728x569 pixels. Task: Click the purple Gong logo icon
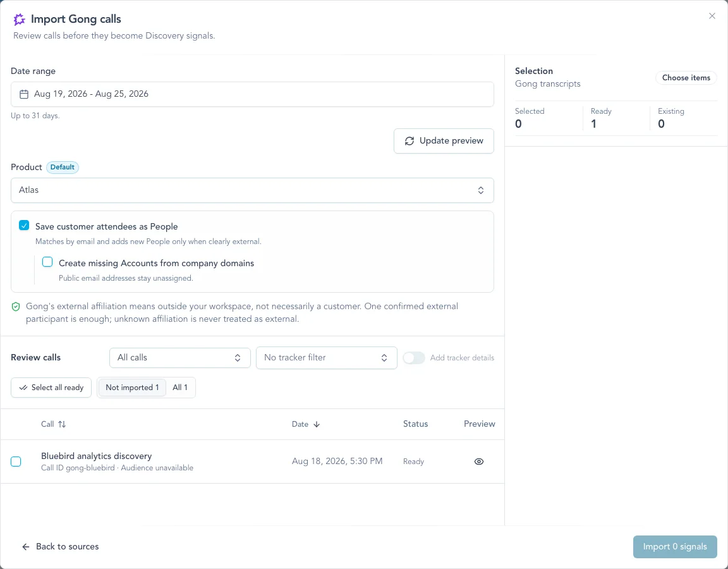tap(19, 19)
